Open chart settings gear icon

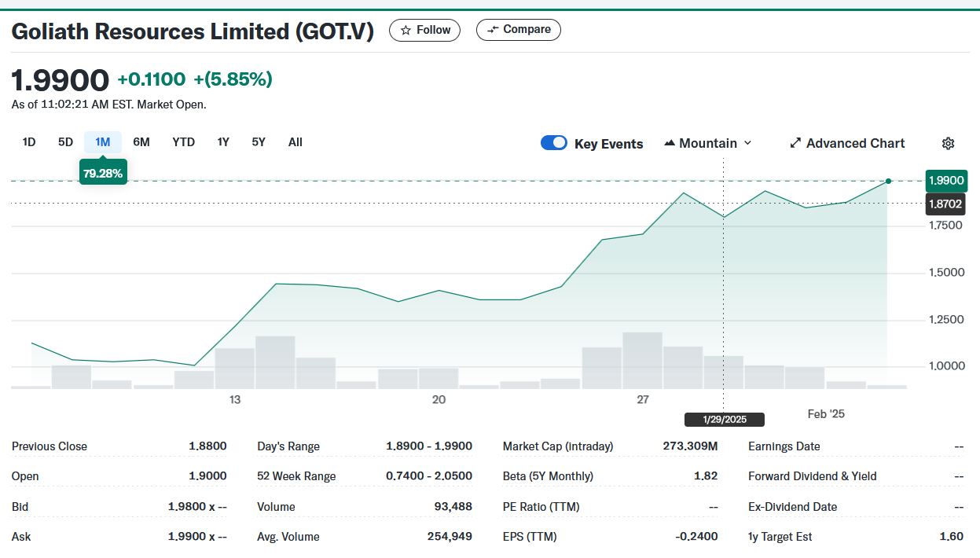point(948,143)
